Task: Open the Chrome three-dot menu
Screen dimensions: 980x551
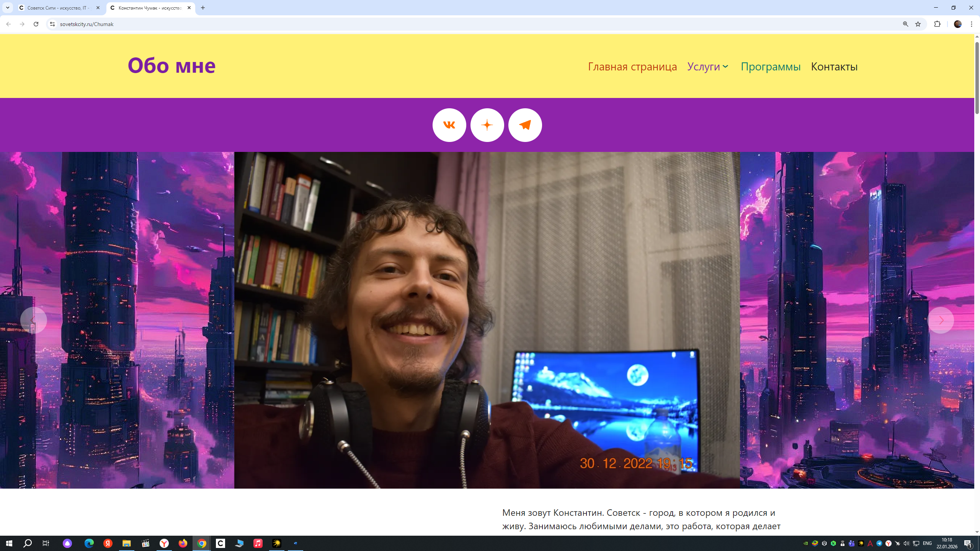Action: [x=972, y=24]
